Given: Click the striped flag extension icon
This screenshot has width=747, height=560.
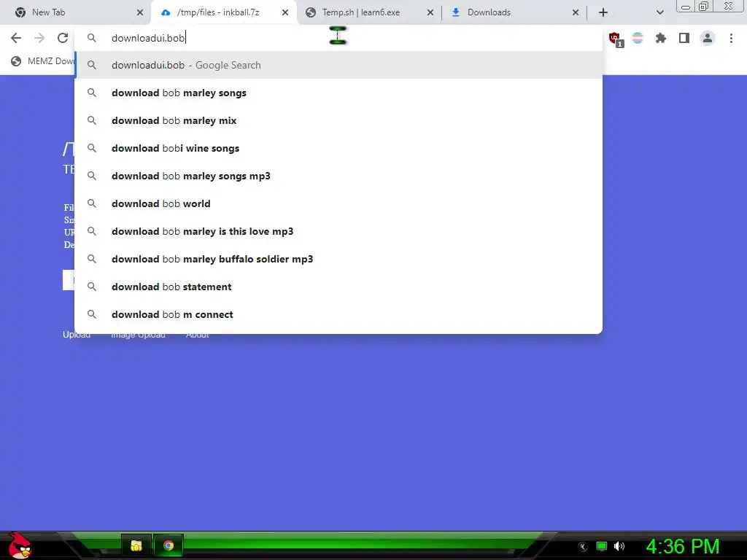Looking at the screenshot, I should [638, 38].
